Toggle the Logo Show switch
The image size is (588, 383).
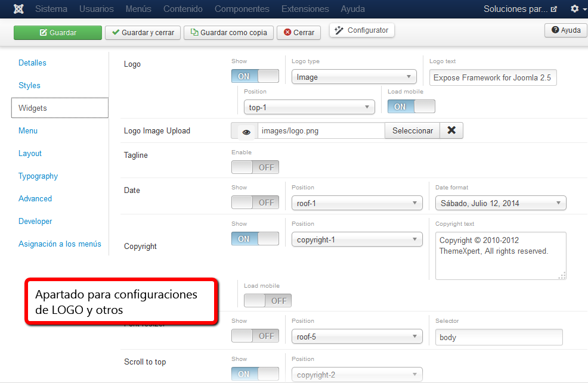(x=255, y=76)
